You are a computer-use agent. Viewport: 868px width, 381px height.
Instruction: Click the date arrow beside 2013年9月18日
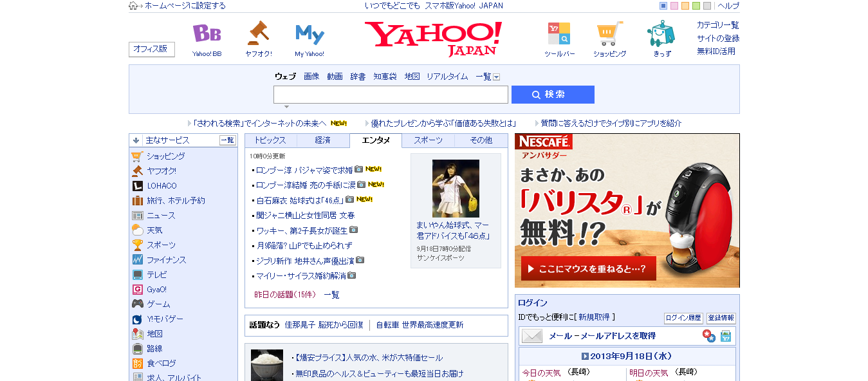(585, 356)
